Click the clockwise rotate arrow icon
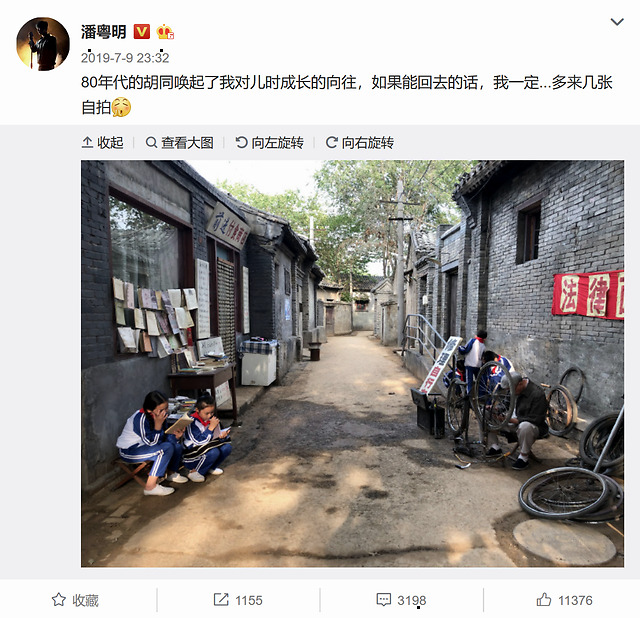Viewport: 640px width, 618px height. point(331,142)
